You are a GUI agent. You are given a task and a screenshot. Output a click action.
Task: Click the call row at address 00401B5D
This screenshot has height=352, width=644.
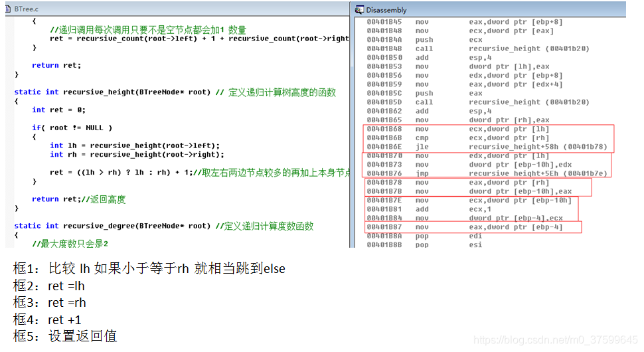(x=478, y=102)
